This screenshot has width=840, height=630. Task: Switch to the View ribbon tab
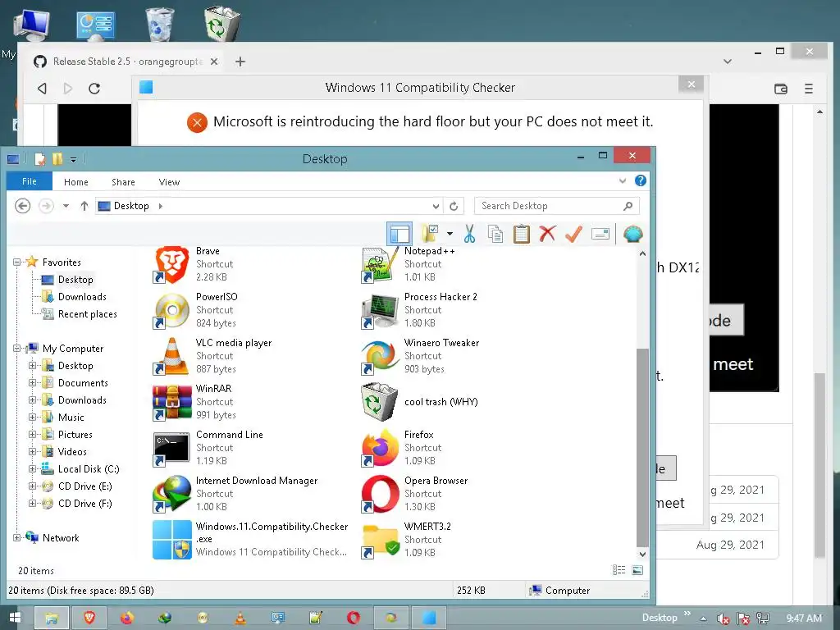[169, 182]
